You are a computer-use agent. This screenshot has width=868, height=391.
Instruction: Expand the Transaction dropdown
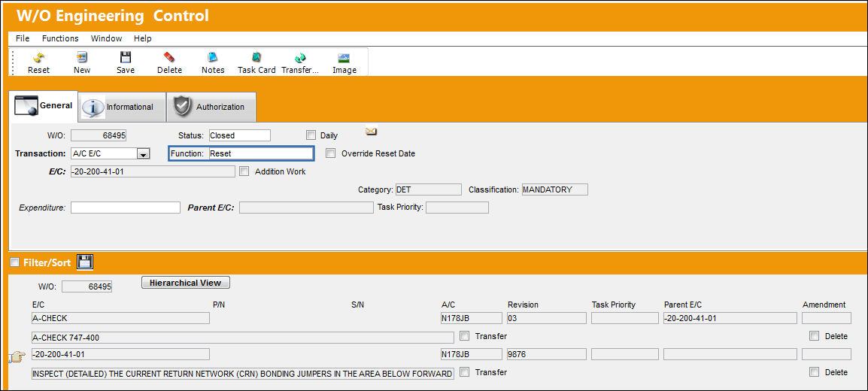144,153
